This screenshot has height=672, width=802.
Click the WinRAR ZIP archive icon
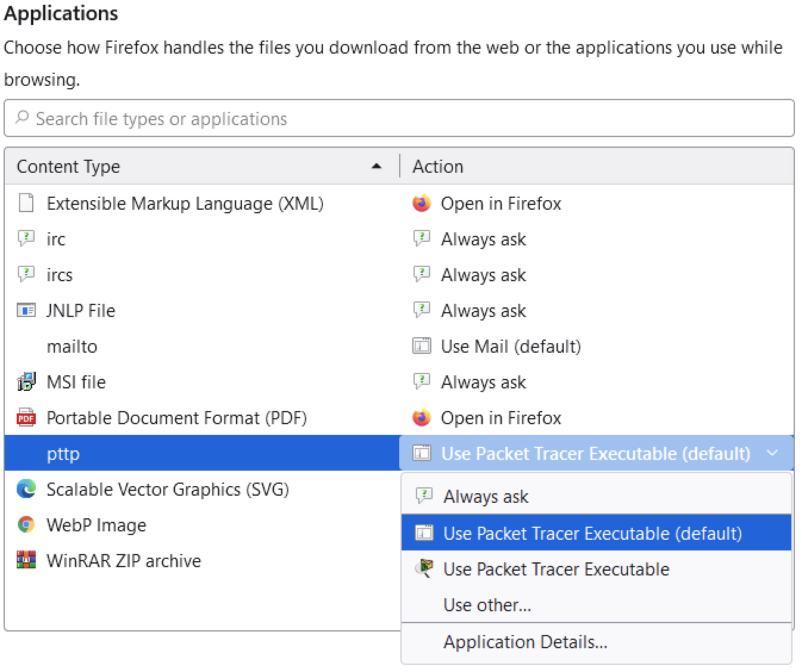[26, 561]
